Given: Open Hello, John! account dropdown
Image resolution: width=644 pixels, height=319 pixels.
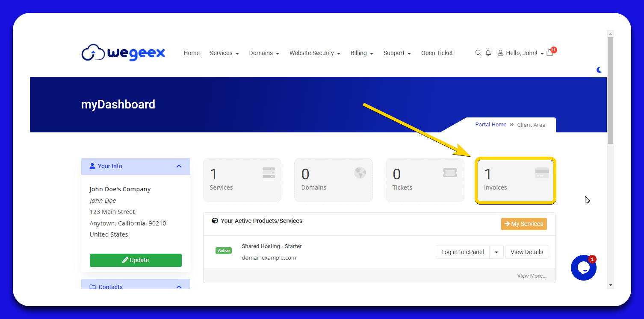Looking at the screenshot, I should 521,53.
